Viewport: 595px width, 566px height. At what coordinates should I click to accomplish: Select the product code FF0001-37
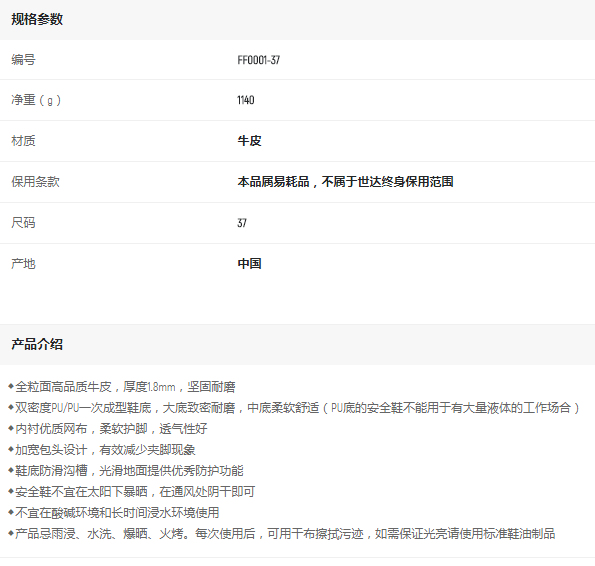click(x=258, y=60)
